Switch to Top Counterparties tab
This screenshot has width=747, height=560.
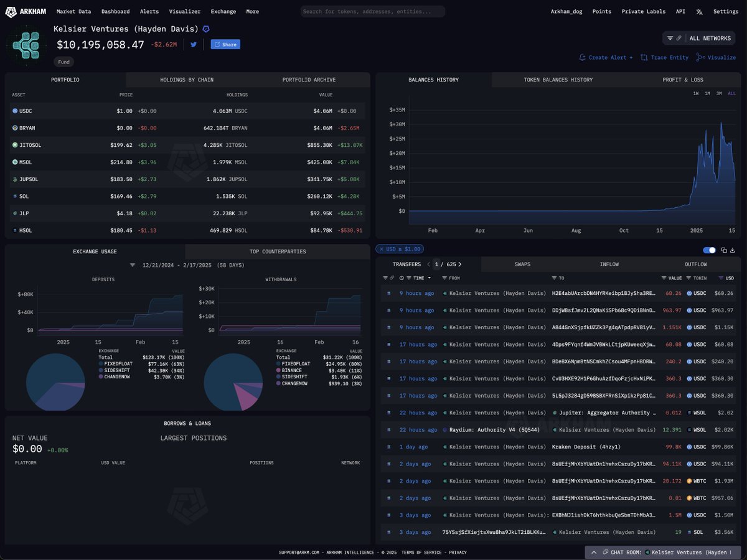(x=278, y=251)
